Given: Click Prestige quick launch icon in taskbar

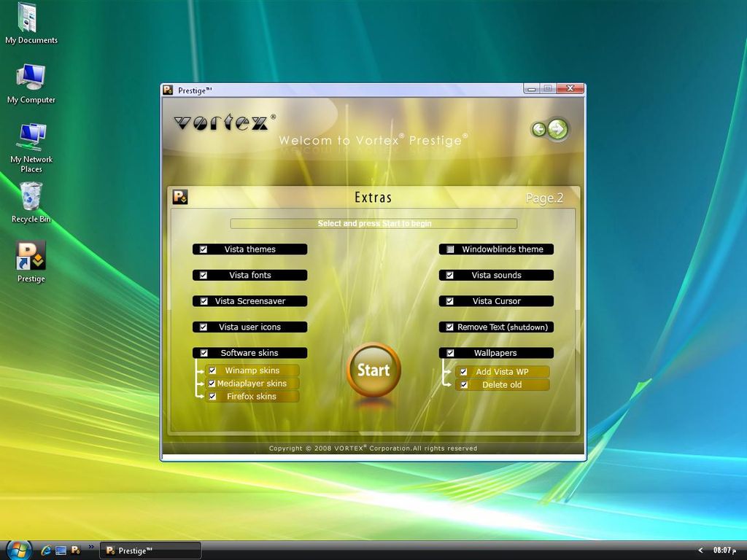Looking at the screenshot, I should pyautogui.click(x=76, y=550).
